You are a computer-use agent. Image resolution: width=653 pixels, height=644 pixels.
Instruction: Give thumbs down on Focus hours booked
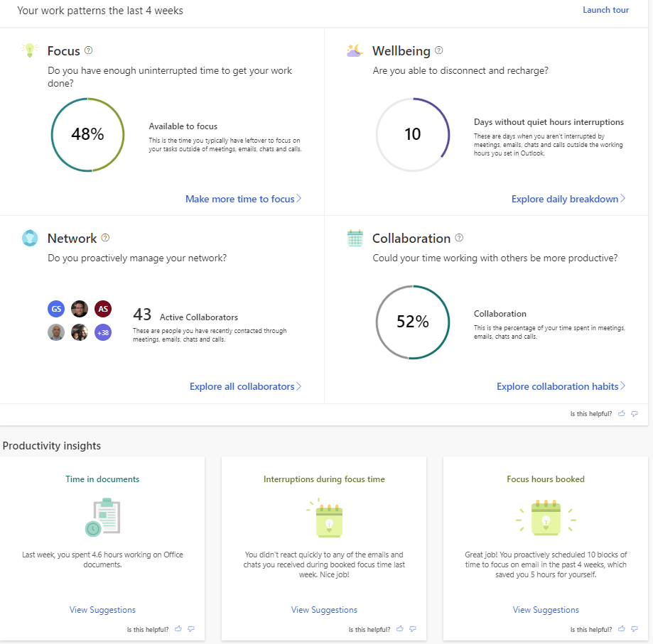(635, 629)
